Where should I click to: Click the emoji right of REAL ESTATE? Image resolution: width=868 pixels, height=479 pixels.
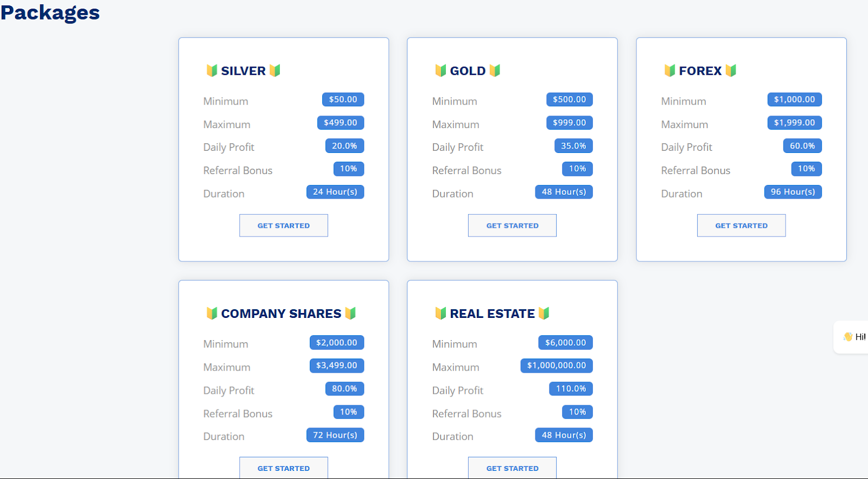coord(544,313)
